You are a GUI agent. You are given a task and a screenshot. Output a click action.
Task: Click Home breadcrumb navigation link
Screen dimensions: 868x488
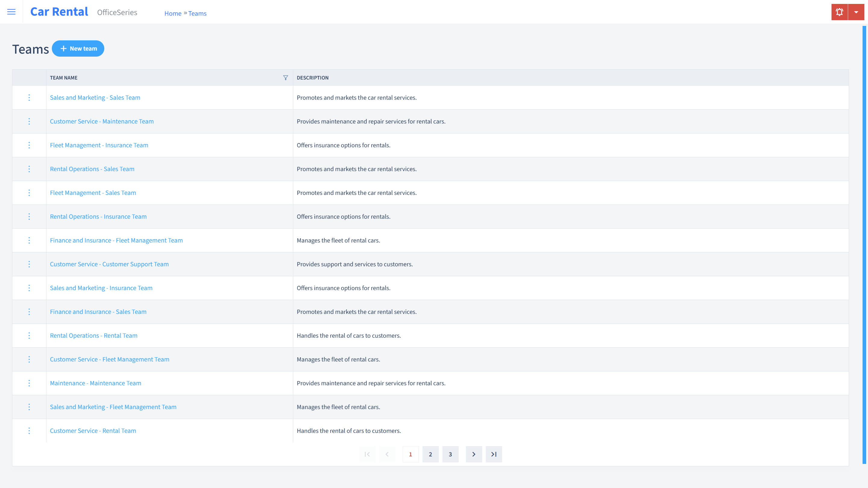click(x=173, y=13)
